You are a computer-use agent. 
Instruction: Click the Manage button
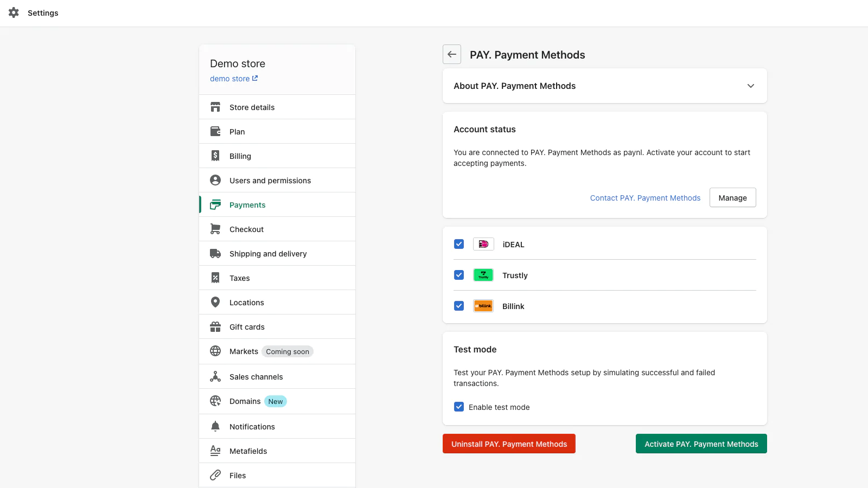coord(732,197)
